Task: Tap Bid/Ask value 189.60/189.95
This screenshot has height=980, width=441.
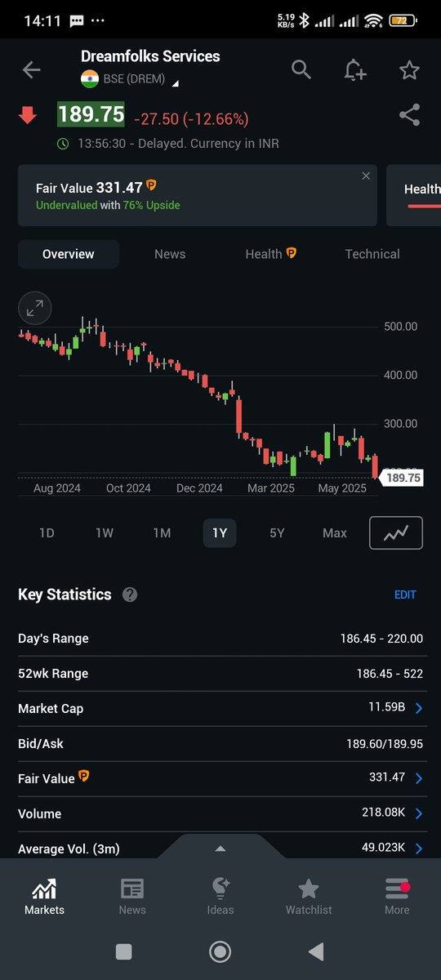Action: 385,744
